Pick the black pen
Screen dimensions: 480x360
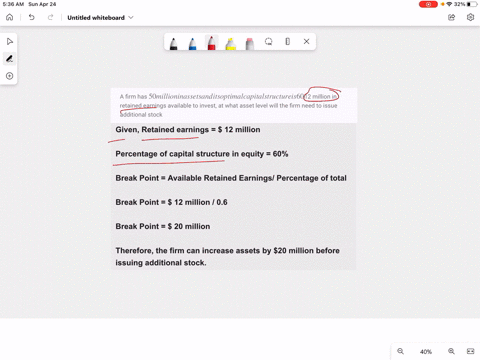coord(173,43)
